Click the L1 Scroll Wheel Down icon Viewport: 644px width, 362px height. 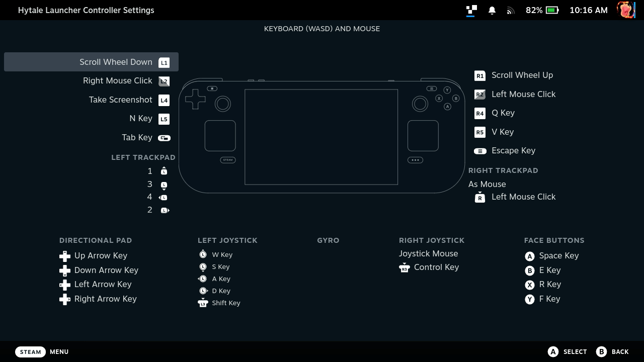point(164,62)
